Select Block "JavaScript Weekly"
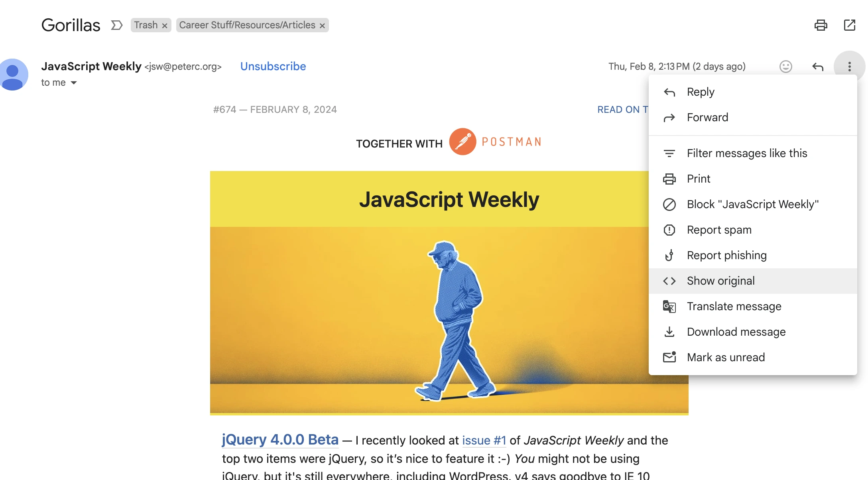This screenshot has height=480, width=868. tap(753, 205)
